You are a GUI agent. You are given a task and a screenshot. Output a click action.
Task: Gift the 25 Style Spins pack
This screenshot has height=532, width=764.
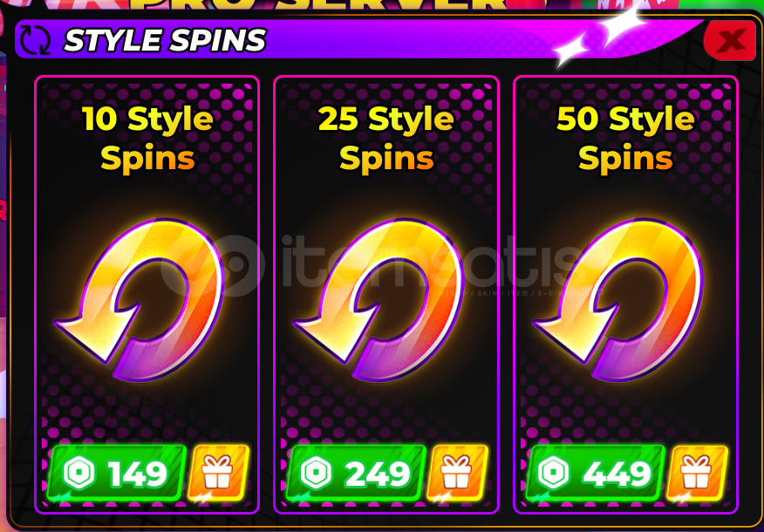[x=458, y=473]
